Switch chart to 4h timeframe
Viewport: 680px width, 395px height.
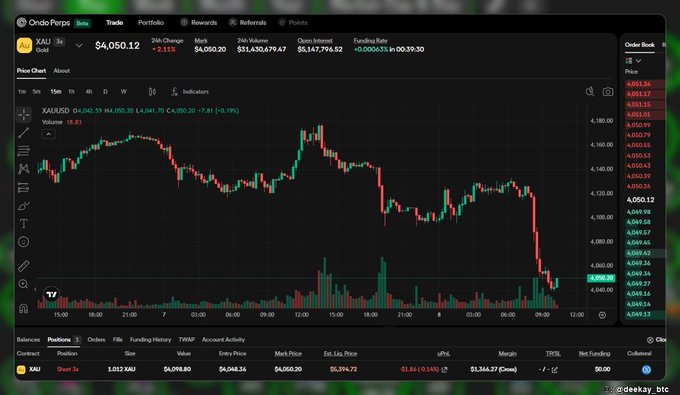[x=88, y=91]
